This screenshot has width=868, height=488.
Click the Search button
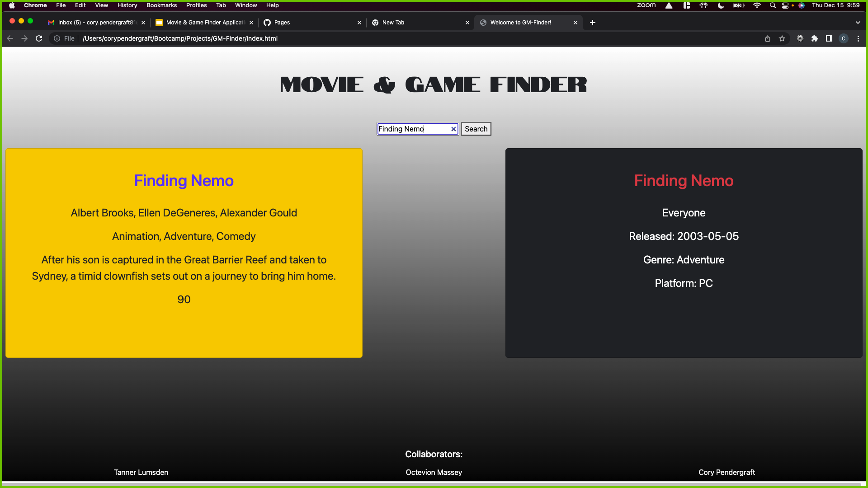click(x=476, y=129)
